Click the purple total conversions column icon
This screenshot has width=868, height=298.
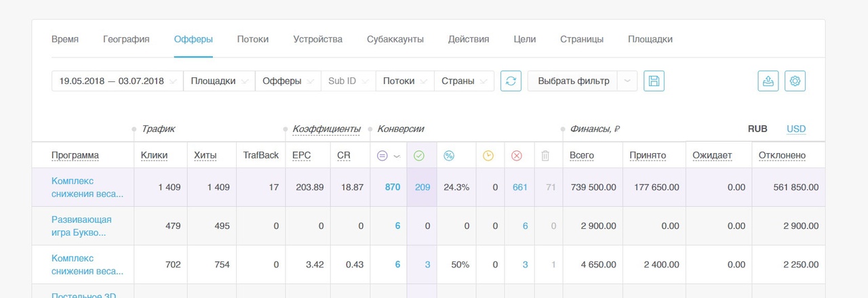click(x=382, y=156)
